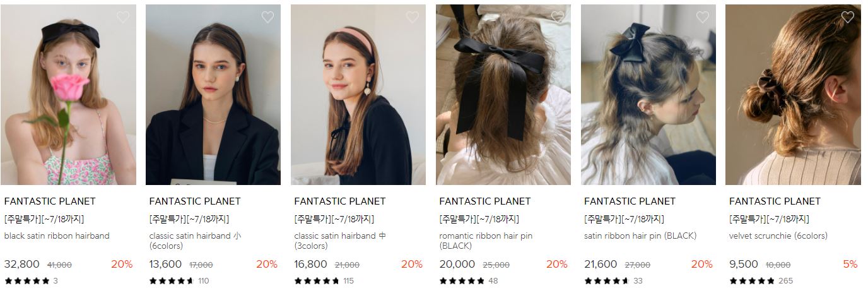This screenshot has width=868, height=305.
Task: Favorite the black satin ribbon hairband
Action: [x=123, y=17]
